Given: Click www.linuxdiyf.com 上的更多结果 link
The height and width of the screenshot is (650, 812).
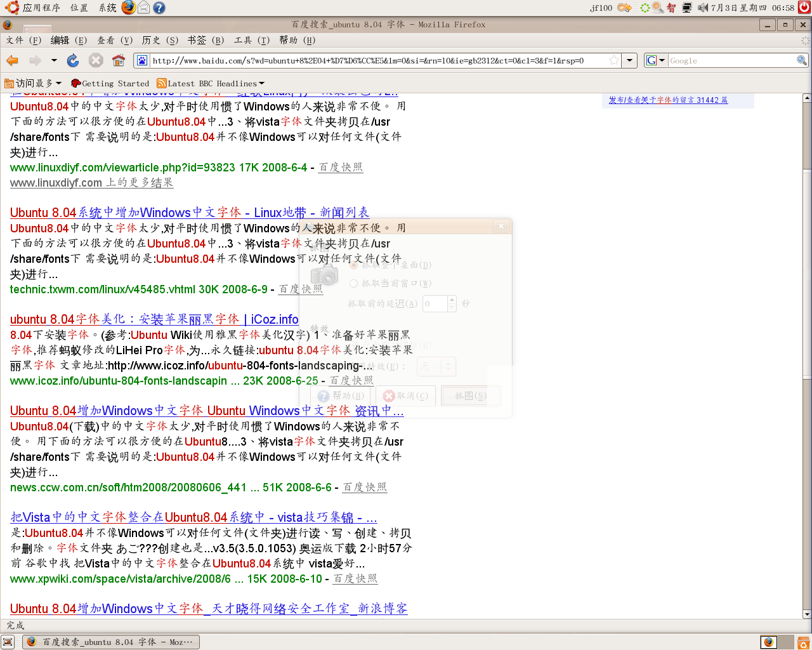Looking at the screenshot, I should (x=91, y=183).
